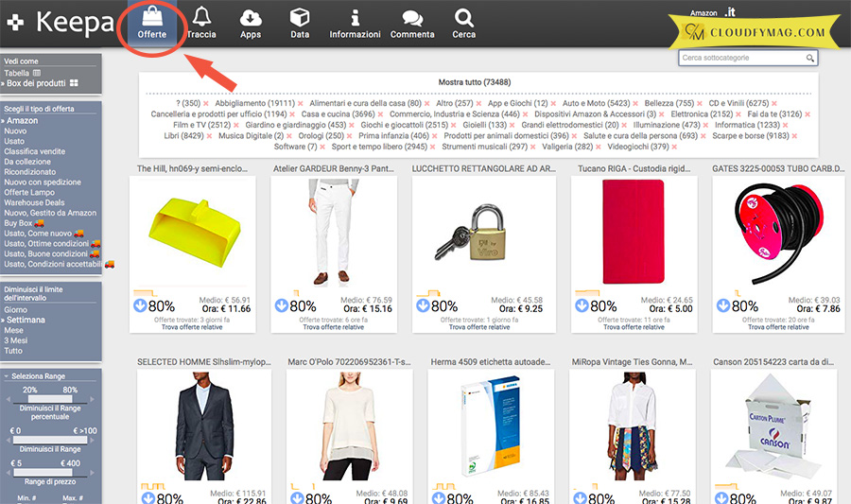This screenshot has width=851, height=504.
Task: Switch view to Tabella
Action: pos(16,73)
